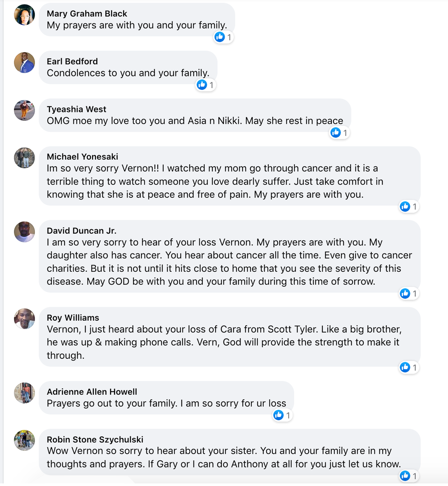Image resolution: width=448 pixels, height=486 pixels.
Task: Open Adrienne Allen Howell's name link
Action: (x=92, y=392)
